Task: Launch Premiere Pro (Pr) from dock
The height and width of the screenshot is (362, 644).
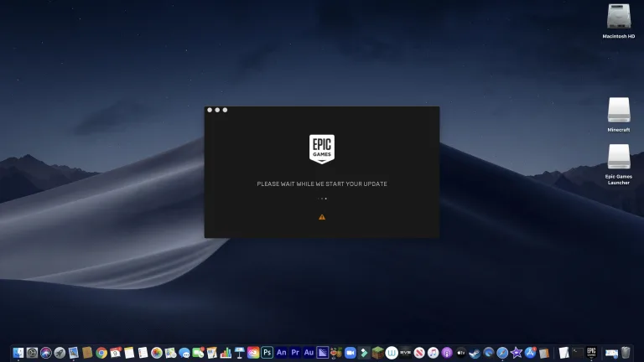Action: coord(295,353)
